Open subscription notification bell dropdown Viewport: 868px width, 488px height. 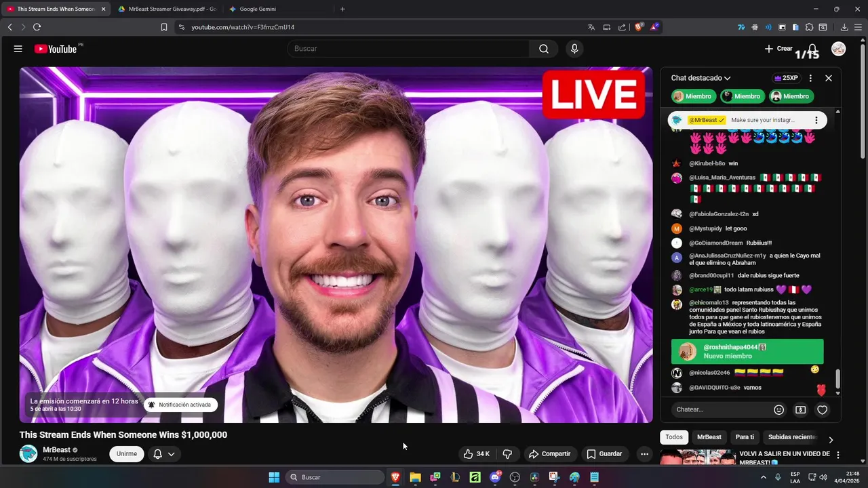tap(164, 454)
